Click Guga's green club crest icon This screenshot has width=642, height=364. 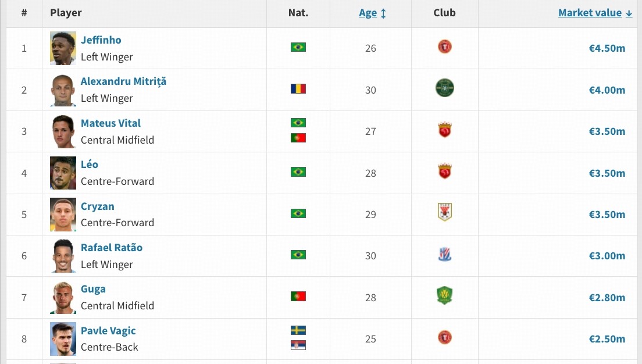tap(445, 295)
